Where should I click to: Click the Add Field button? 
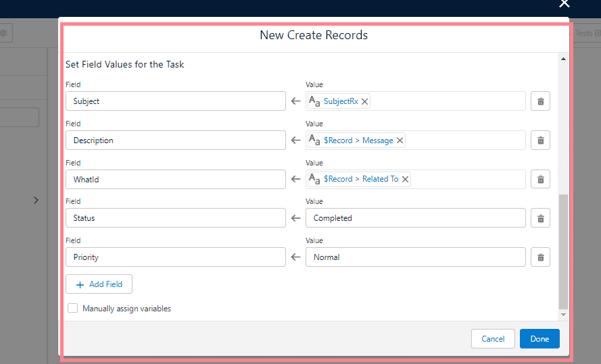99,284
